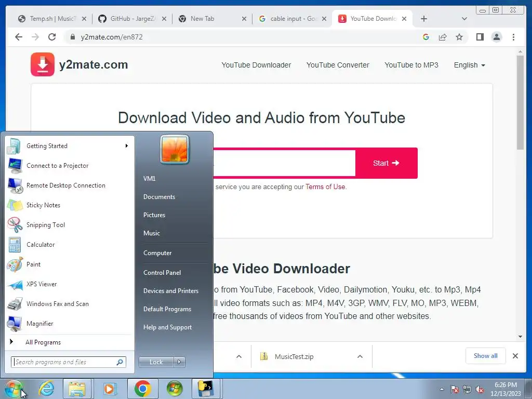The width and height of the screenshot is (532, 399).
Task: Switch to Temp.sh tab
Action: click(x=52, y=19)
